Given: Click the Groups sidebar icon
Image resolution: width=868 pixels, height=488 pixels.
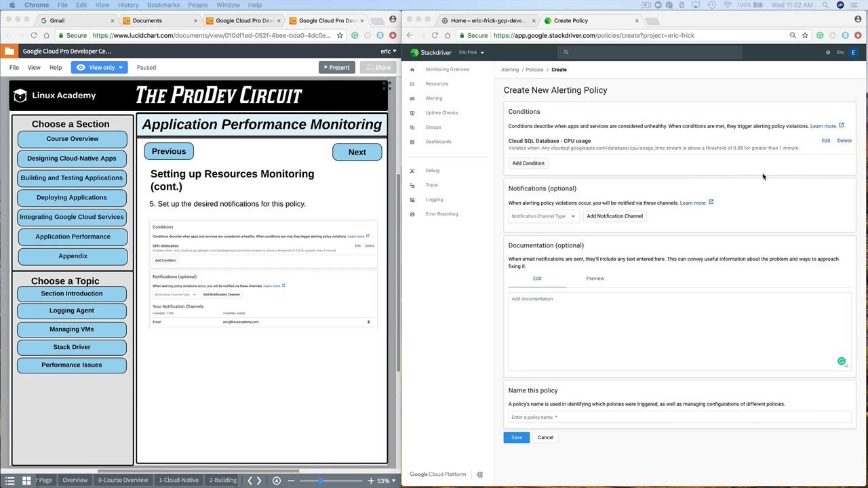Looking at the screenshot, I should click(412, 127).
